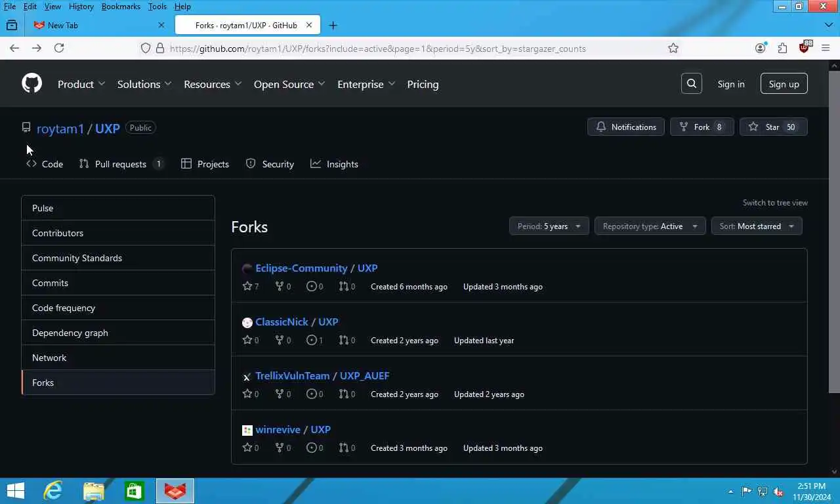Expand the Sort Most starred dropdown
This screenshot has width=840, height=504.
[x=757, y=226]
